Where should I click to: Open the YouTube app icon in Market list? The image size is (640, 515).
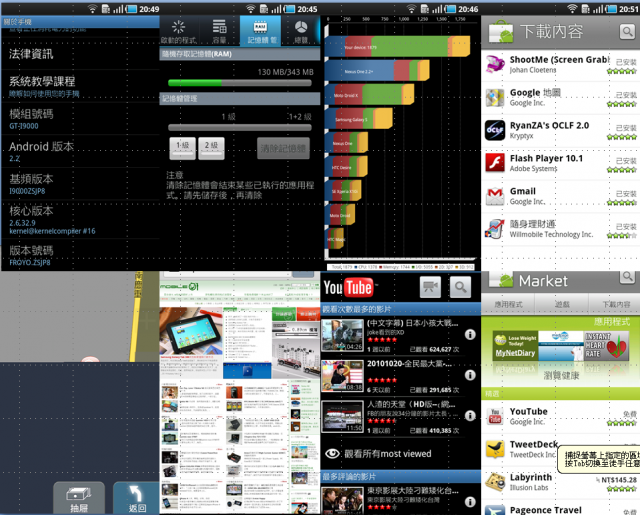[495, 416]
